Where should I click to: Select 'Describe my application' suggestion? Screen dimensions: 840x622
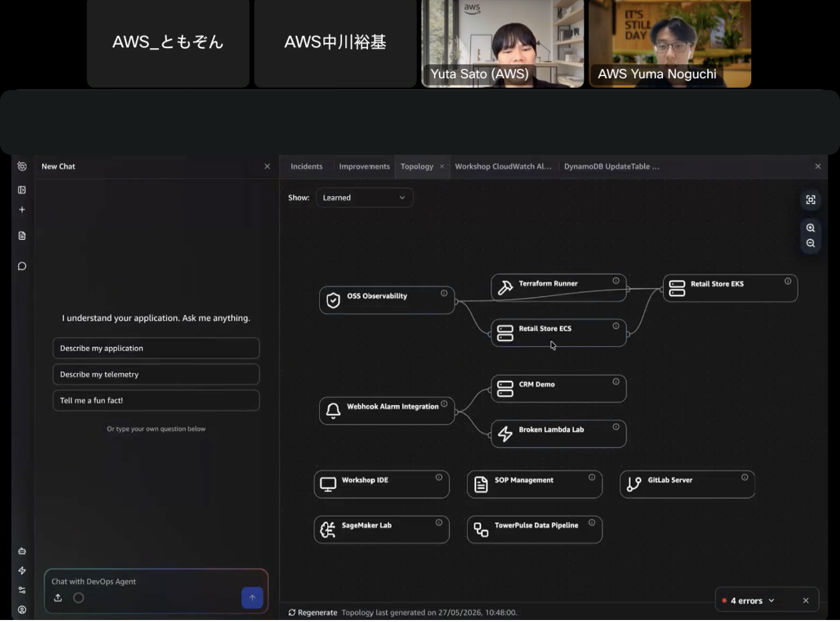[156, 348]
